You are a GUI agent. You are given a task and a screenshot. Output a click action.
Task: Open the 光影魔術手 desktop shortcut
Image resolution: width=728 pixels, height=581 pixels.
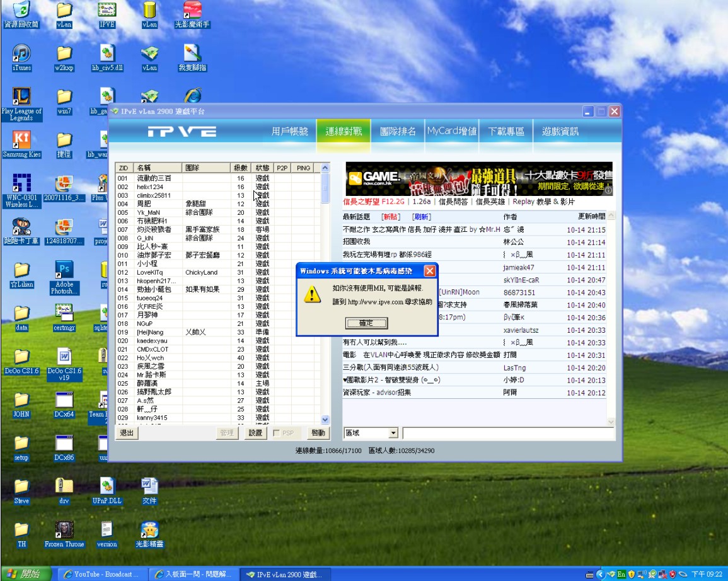(192, 11)
